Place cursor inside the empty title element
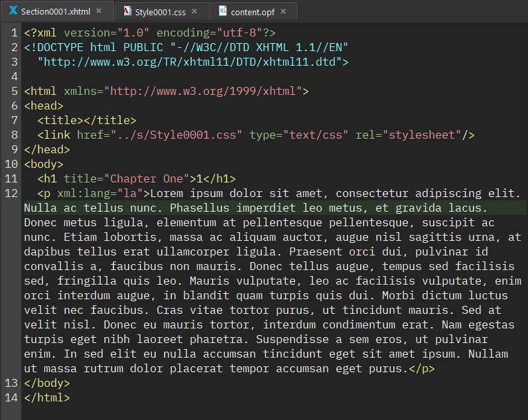The image size is (528, 420). point(84,120)
